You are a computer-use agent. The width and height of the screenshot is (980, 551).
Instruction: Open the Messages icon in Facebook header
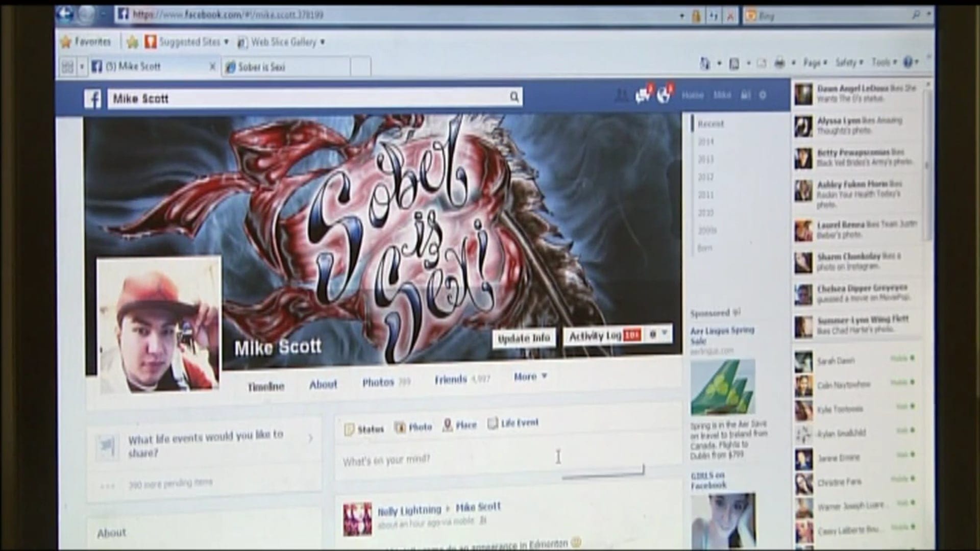click(x=643, y=94)
